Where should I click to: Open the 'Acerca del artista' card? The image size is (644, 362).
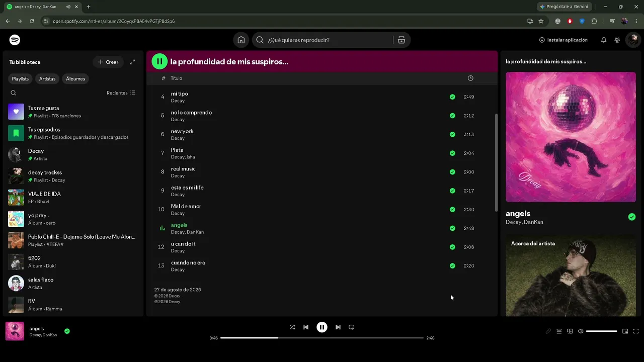(x=571, y=276)
